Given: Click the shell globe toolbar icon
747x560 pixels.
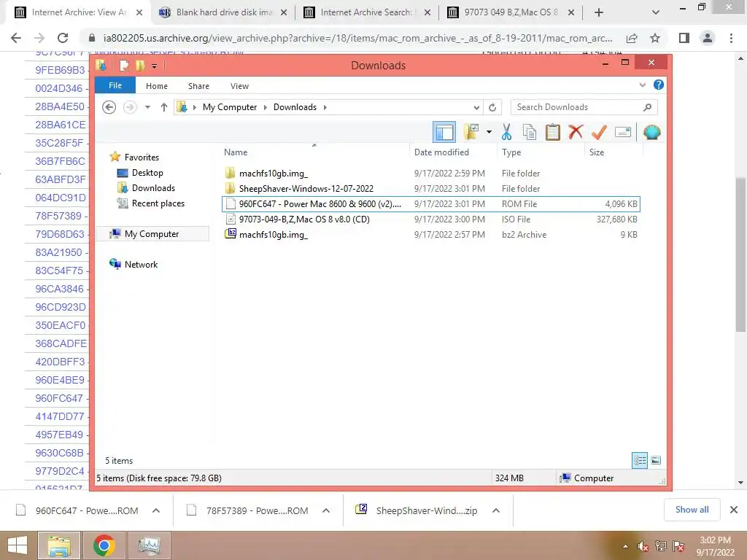Looking at the screenshot, I should click(651, 132).
